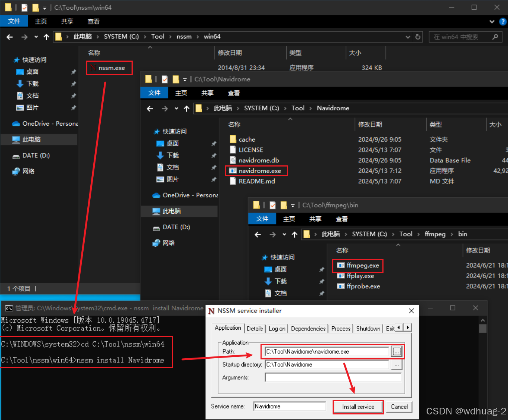Expand the ribbon in the win64 window

click(492, 22)
